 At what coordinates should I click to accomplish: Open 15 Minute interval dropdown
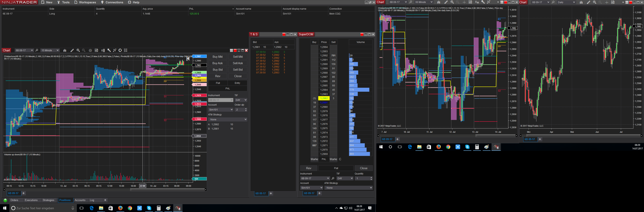click(50, 50)
